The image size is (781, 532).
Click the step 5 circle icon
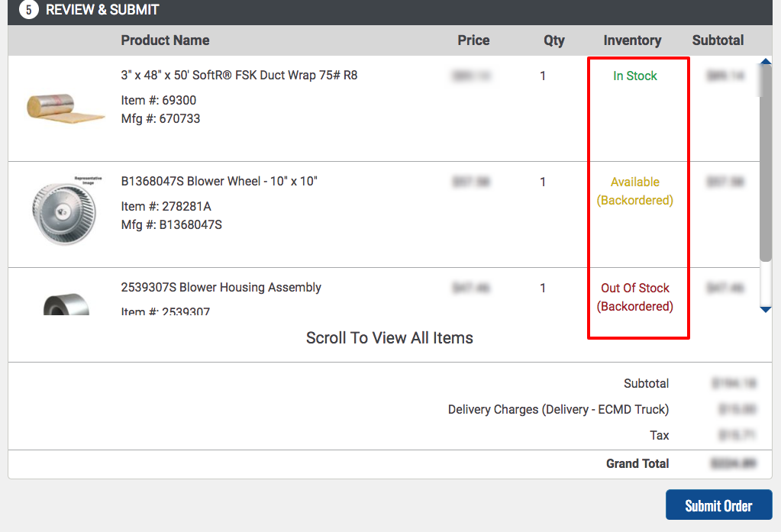tap(29, 10)
